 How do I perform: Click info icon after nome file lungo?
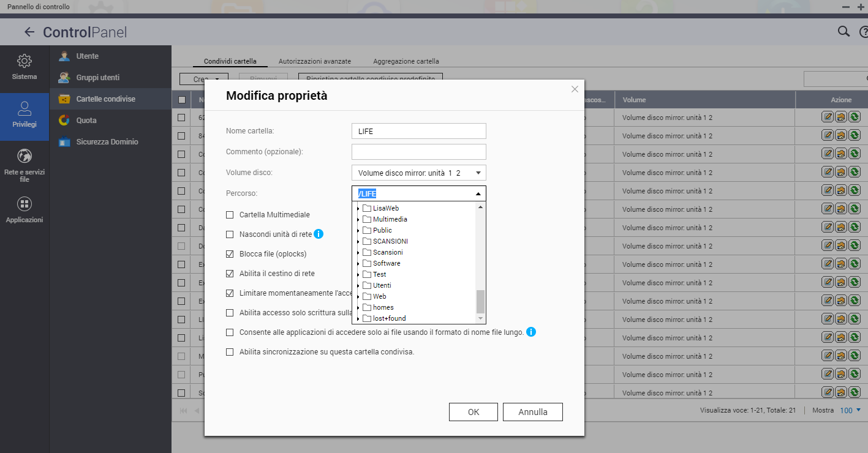tap(531, 332)
